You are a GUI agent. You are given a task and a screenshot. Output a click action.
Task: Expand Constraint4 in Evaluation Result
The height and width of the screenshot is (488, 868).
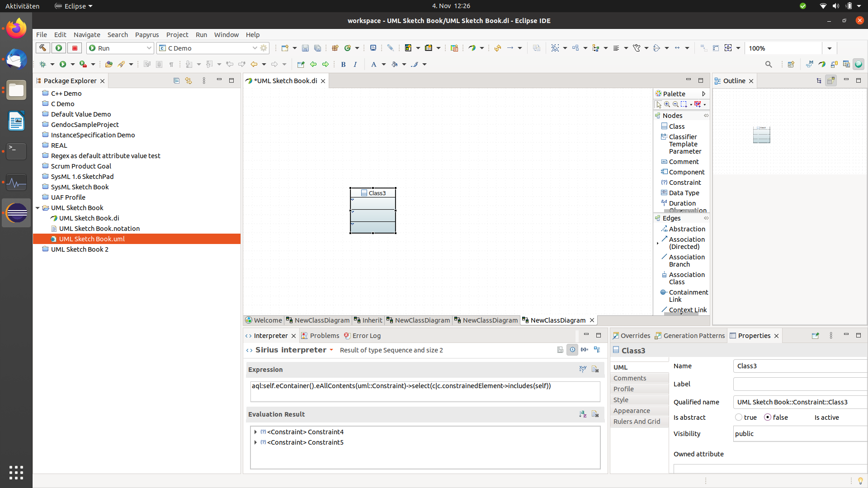click(255, 432)
